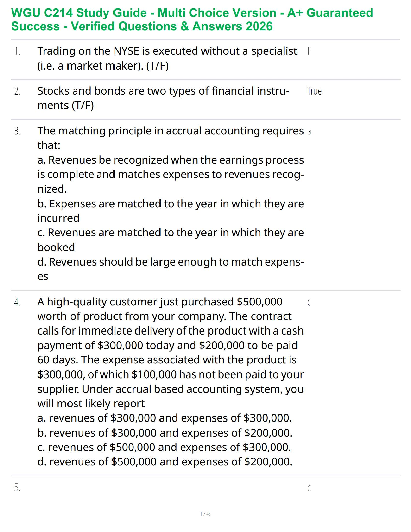Choose option d: revenues $500,000, expenses $200,000

pyautogui.click(x=165, y=462)
